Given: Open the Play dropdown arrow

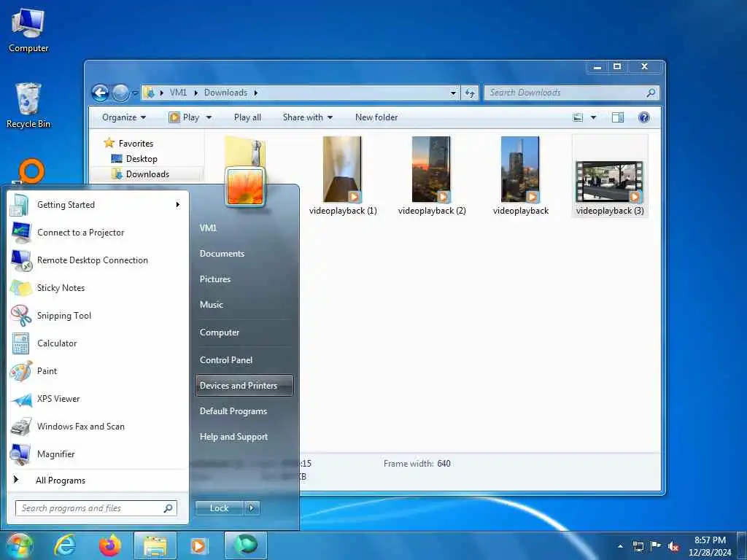Looking at the screenshot, I should [x=209, y=117].
